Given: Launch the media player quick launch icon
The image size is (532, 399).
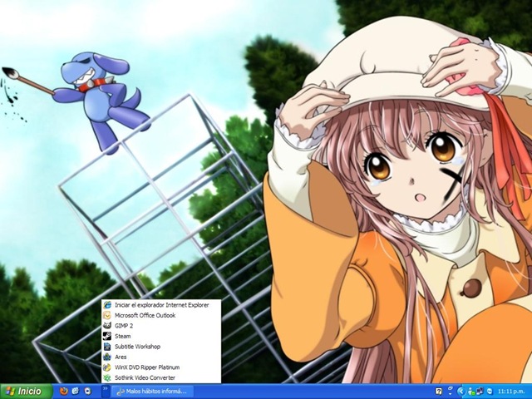Looking at the screenshot, I should (87, 392).
